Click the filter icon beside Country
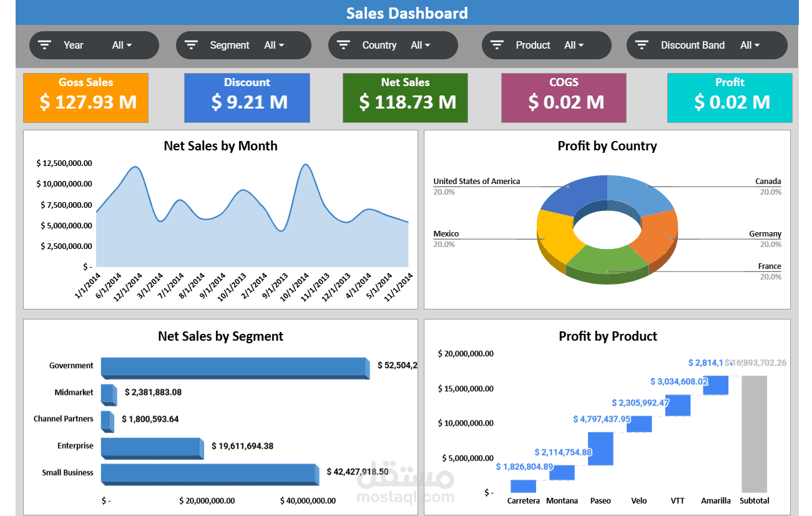The height and width of the screenshot is (516, 812). click(x=343, y=45)
